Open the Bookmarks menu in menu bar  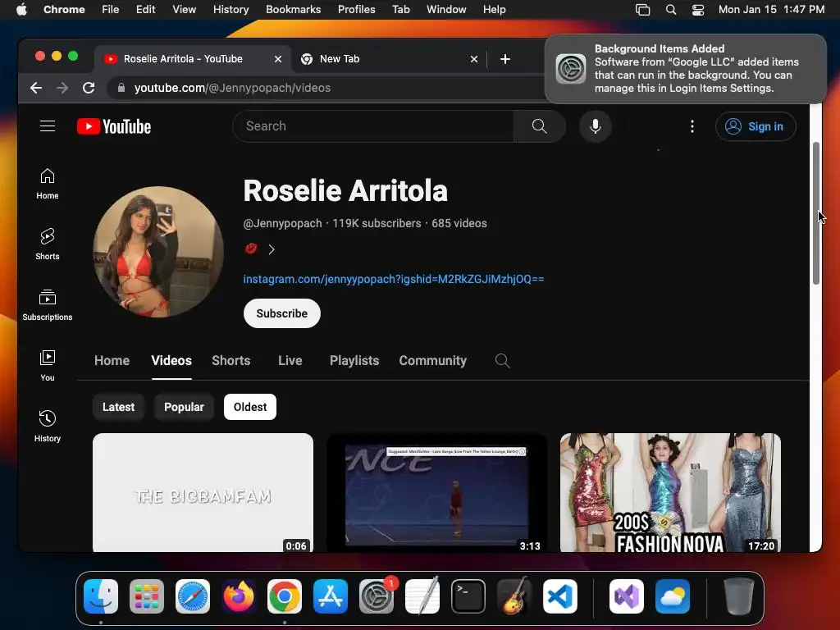(293, 9)
